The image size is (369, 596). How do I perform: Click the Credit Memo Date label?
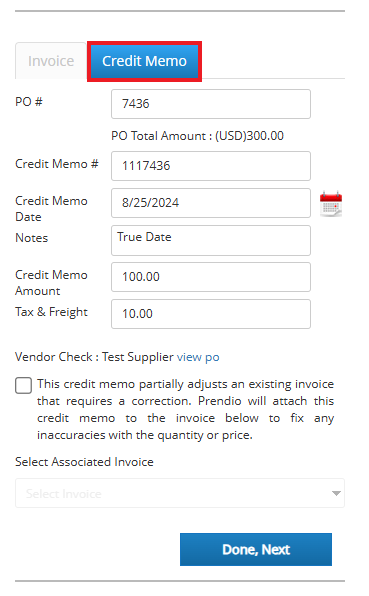tap(51, 209)
